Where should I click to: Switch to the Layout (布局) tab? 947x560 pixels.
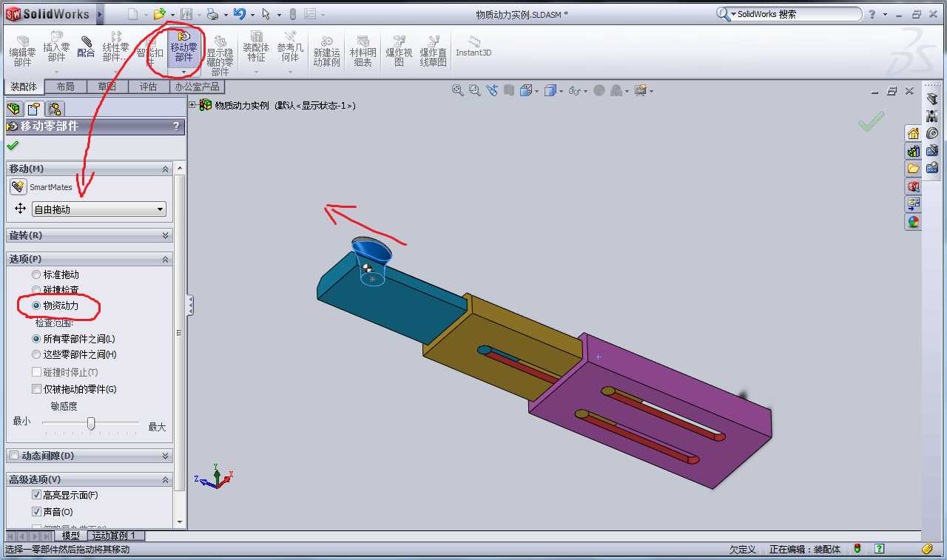point(65,87)
